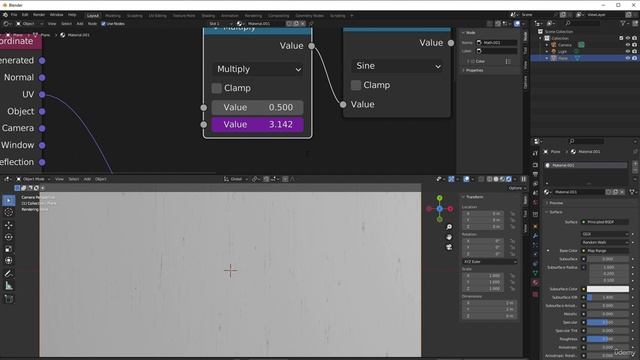The width and height of the screenshot is (640, 360).
Task: Click the outliner filter funnel icon
Action: pos(623,23)
